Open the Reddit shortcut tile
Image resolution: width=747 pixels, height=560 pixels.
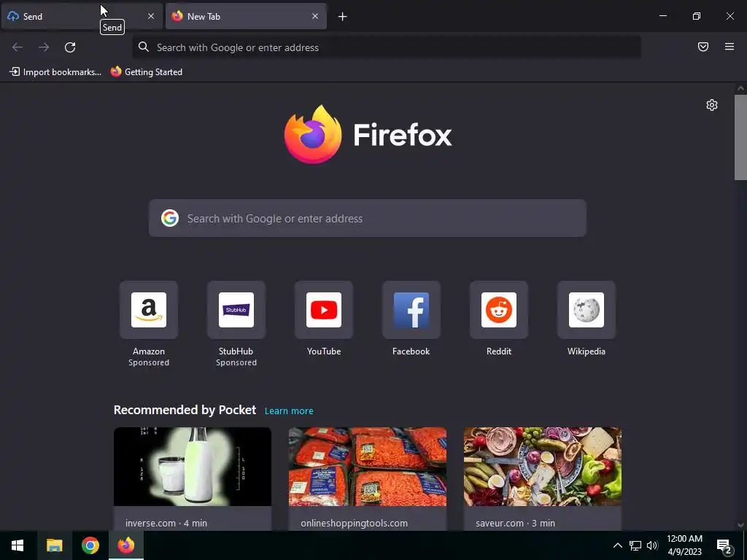click(499, 310)
